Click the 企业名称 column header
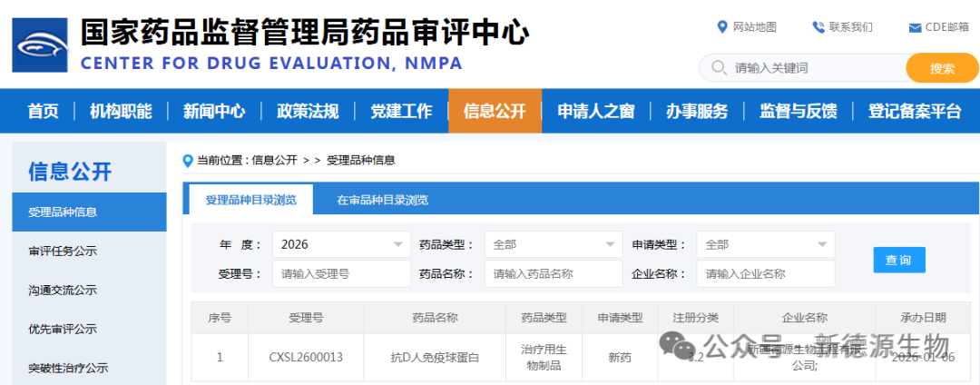980x385 pixels. tap(804, 318)
